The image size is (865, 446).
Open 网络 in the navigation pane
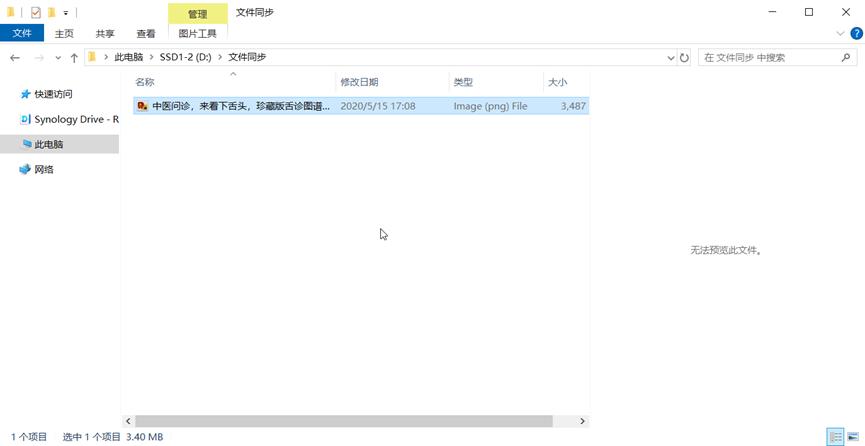[37, 170]
